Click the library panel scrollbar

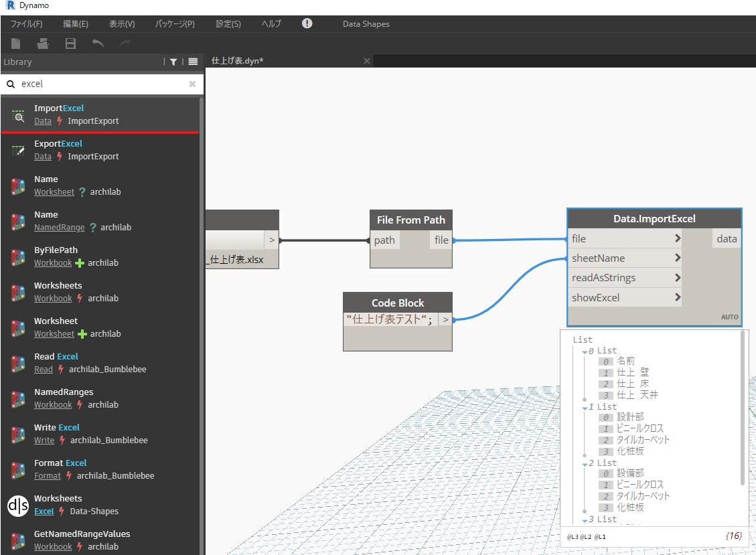coord(201,327)
